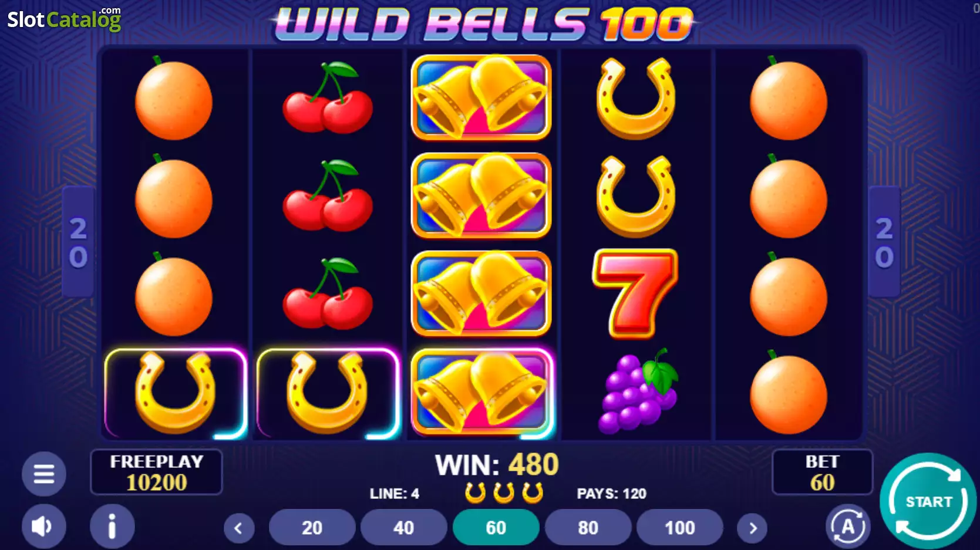Set bet to 100
The width and height of the screenshot is (980, 550).
coord(680,528)
